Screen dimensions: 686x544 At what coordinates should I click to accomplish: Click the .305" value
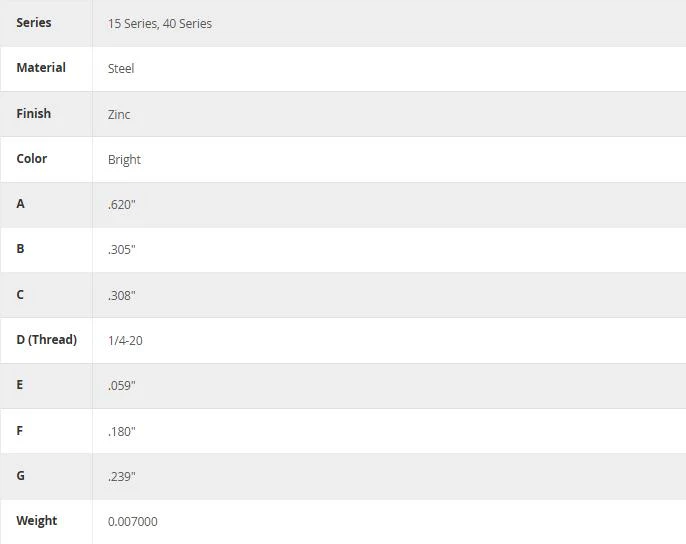coord(122,249)
